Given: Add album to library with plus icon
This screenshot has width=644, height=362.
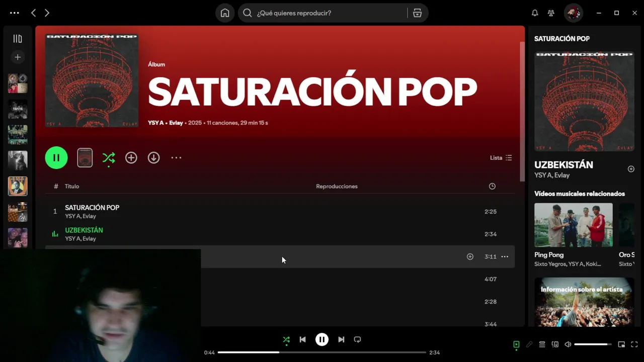Looking at the screenshot, I should click(131, 158).
